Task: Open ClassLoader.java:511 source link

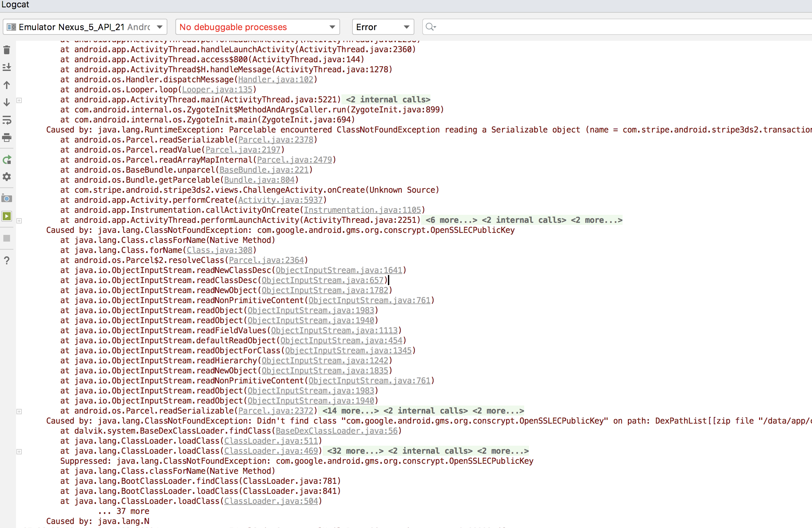Action: (x=272, y=441)
